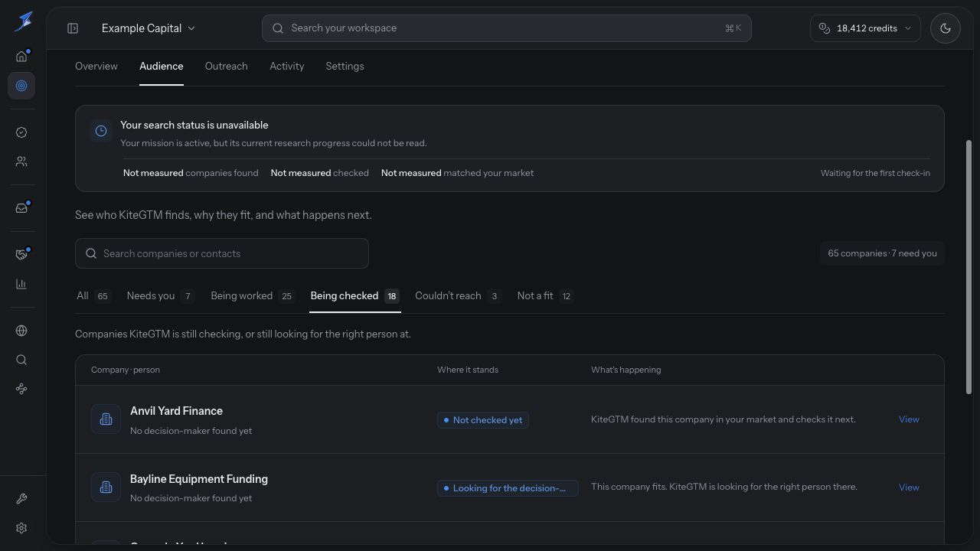Click the Anvil Yard Finance building icon
This screenshot has width=980, height=551.
[x=106, y=419]
